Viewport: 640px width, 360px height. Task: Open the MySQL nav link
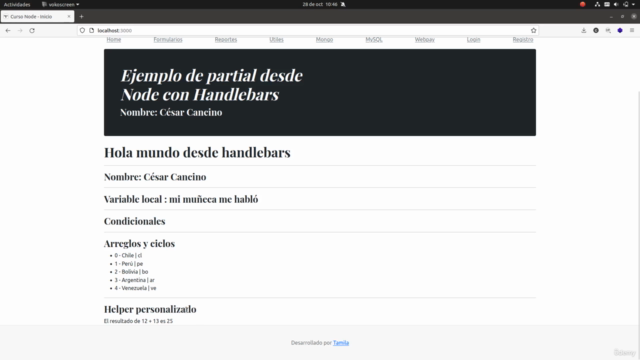374,40
